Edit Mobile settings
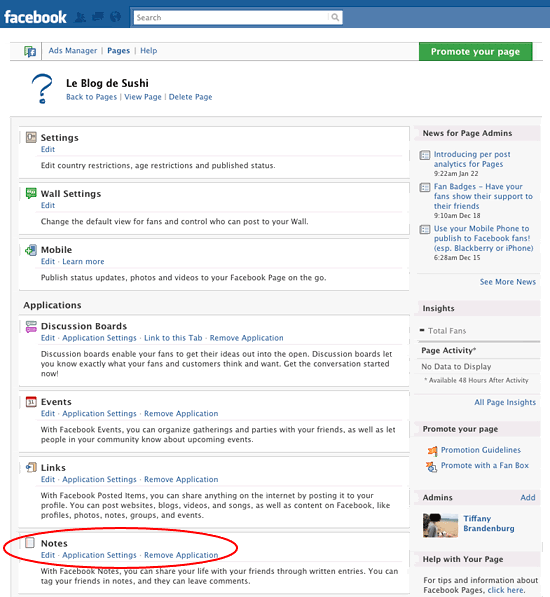Viewport: 550px width, 597px height. coord(48,262)
